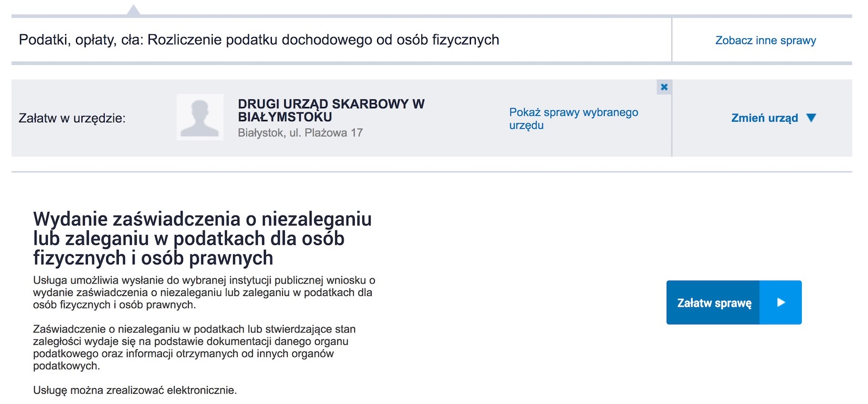868x404 pixels.
Task: Select 'DRUGI URZĄD SKARBOWY W BIAŁYMSTOKU' name
Action: [x=331, y=110]
